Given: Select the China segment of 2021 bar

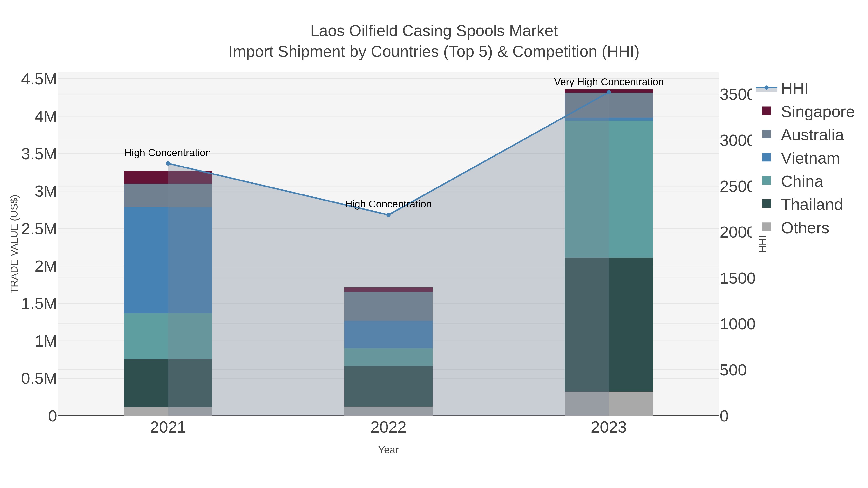Looking at the screenshot, I should 168,336.
